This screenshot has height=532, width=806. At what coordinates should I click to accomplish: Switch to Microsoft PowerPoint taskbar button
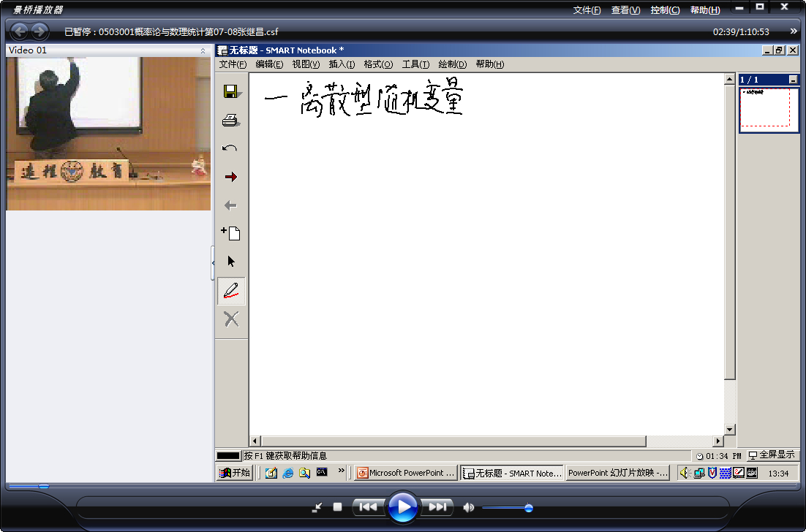(x=406, y=473)
